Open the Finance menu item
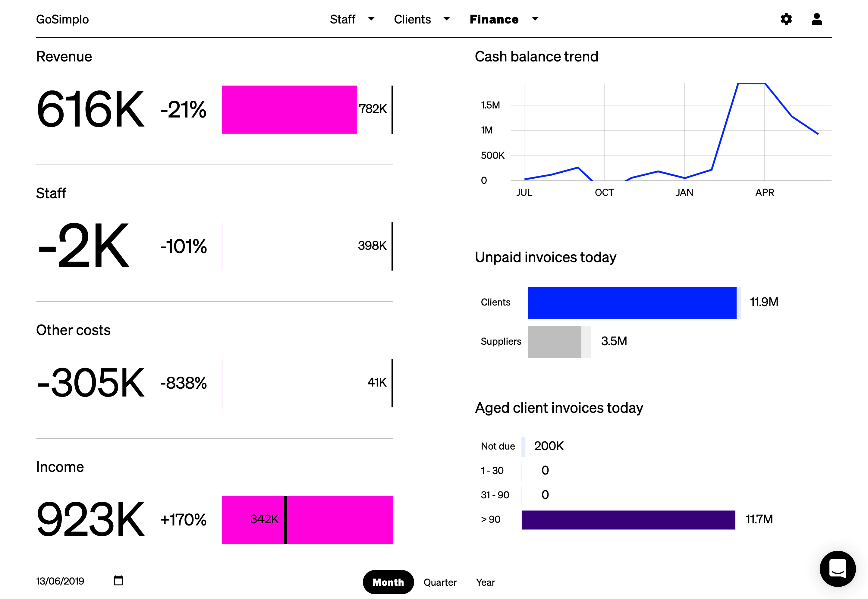 point(494,19)
